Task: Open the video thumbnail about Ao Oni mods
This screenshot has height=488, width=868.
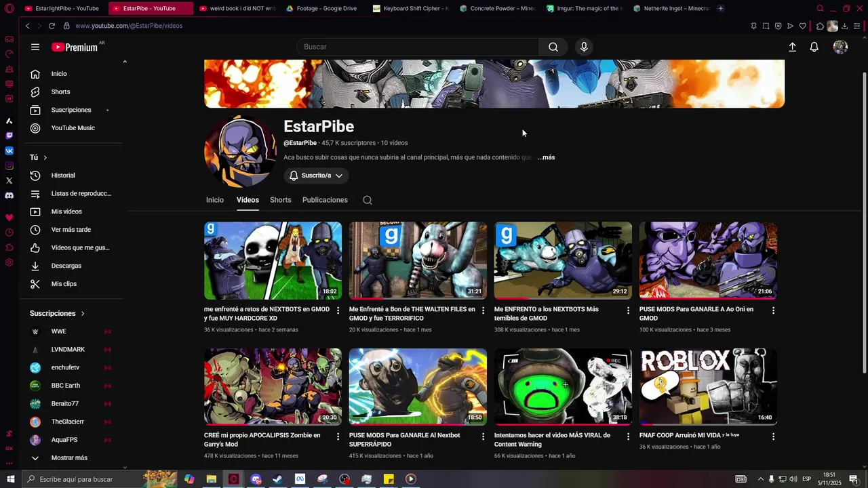Action: pos(708,261)
